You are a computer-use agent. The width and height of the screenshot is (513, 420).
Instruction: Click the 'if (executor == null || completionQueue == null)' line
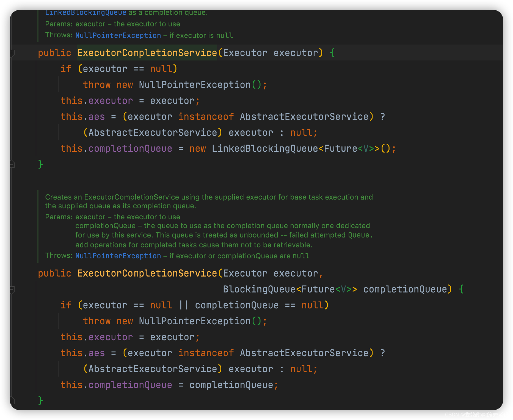pos(195,305)
